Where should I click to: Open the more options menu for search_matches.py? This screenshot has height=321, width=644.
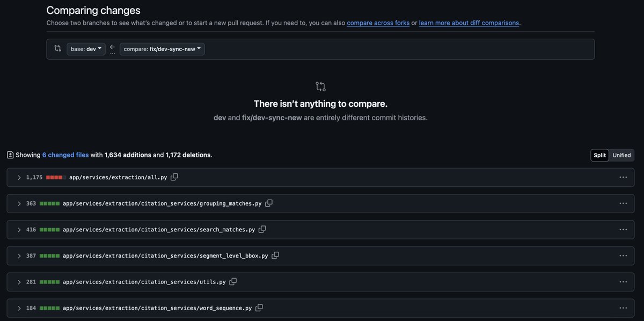[623, 230]
